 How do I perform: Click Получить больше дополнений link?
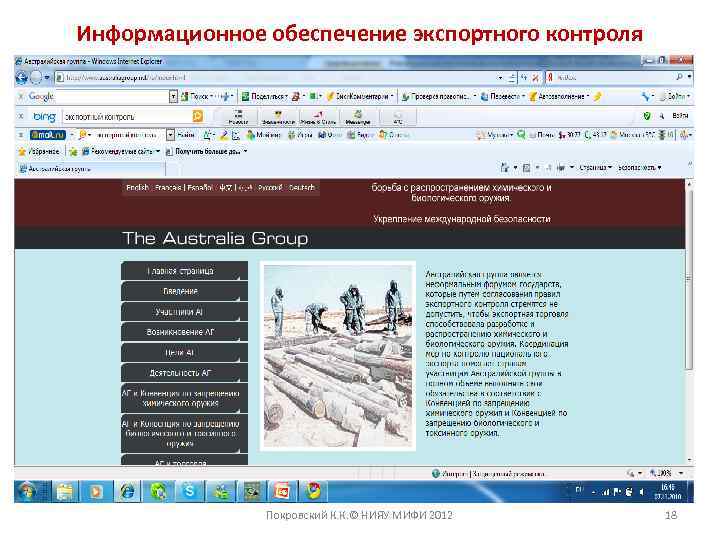click(207, 151)
